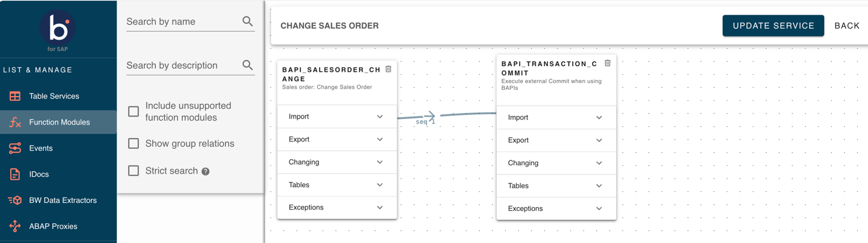Delete the BAPI_SALESORDER_CHANGE node via trash icon
The height and width of the screenshot is (243, 868).
388,69
